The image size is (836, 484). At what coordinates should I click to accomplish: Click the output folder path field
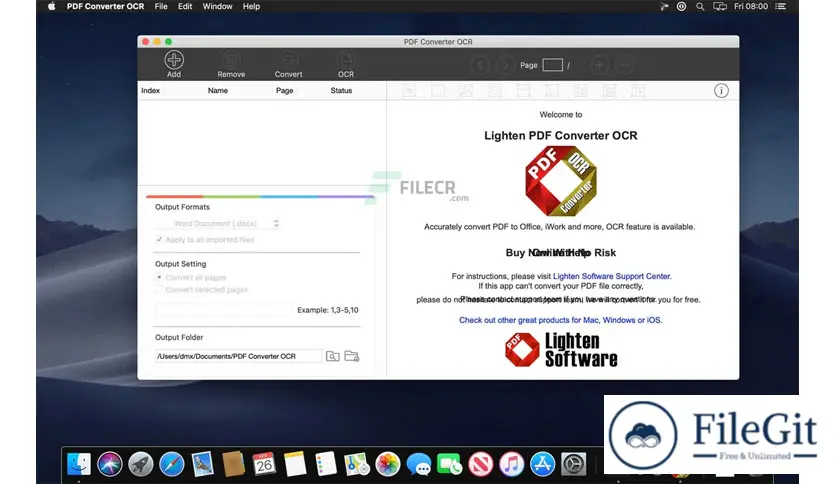coord(238,356)
